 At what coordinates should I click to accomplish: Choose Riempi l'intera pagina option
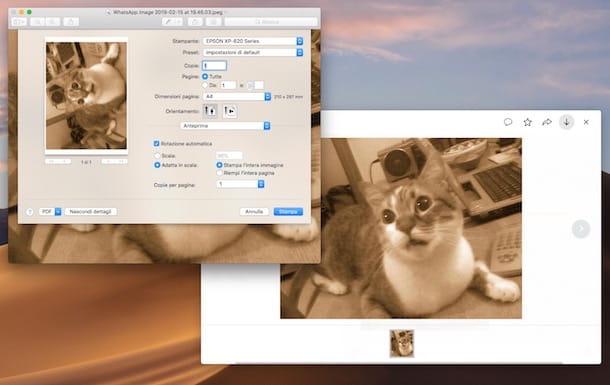coord(219,173)
